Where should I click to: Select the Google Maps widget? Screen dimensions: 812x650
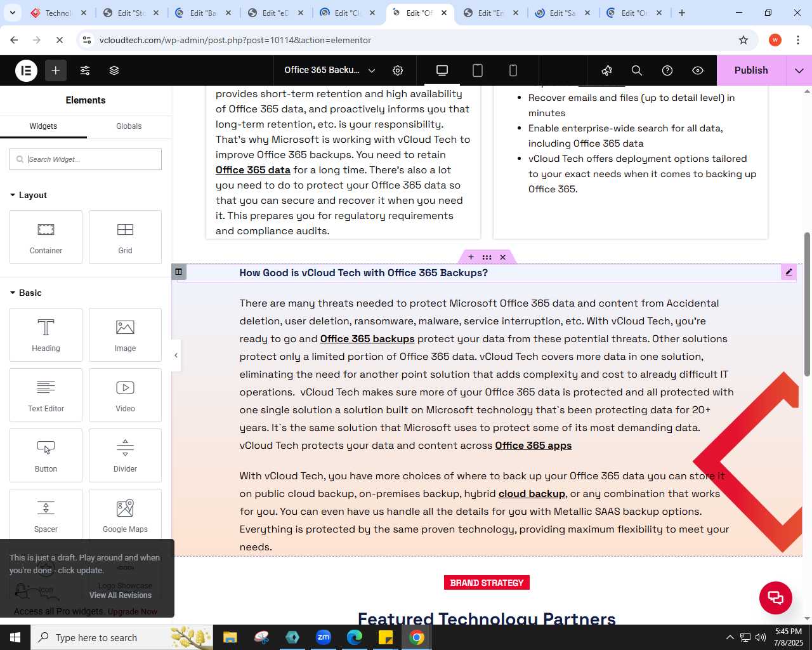(125, 515)
